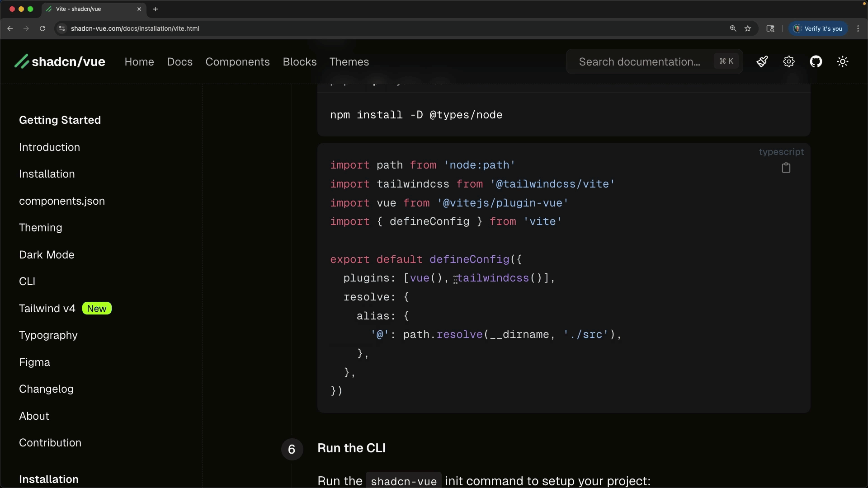868x488 pixels.
Task: Toggle light/dark mode sun icon
Action: coord(843,61)
